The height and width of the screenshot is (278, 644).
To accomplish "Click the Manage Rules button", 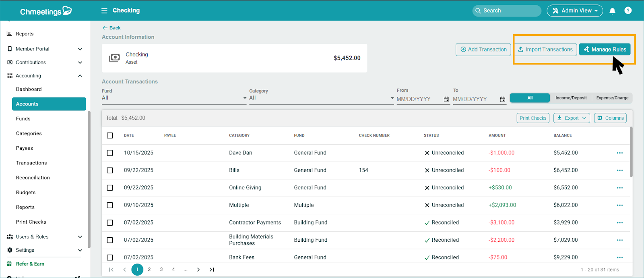I will (605, 50).
